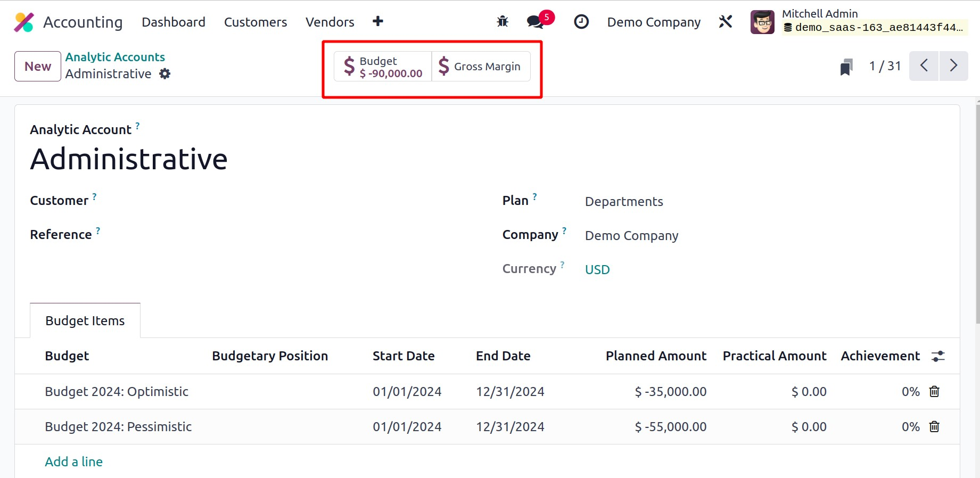980x478 pixels.
Task: Click the wrench and screwdriver tools icon
Action: (x=725, y=22)
